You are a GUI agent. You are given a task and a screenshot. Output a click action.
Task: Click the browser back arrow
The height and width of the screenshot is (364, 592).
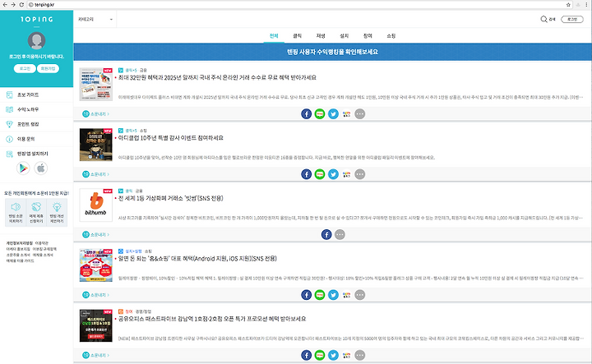[5, 5]
